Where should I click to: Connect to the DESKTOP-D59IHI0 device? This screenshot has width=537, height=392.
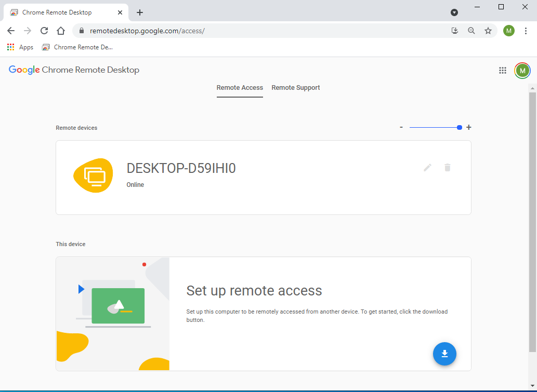pyautogui.click(x=264, y=178)
